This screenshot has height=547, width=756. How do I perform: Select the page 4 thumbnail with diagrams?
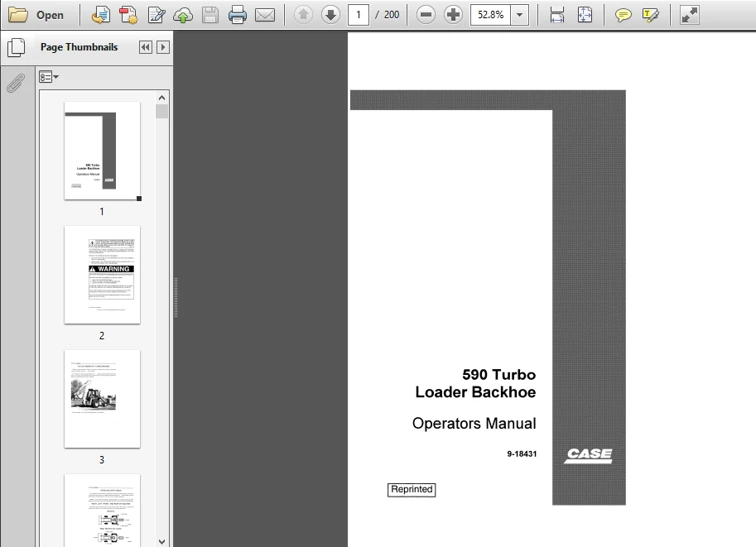(x=102, y=511)
